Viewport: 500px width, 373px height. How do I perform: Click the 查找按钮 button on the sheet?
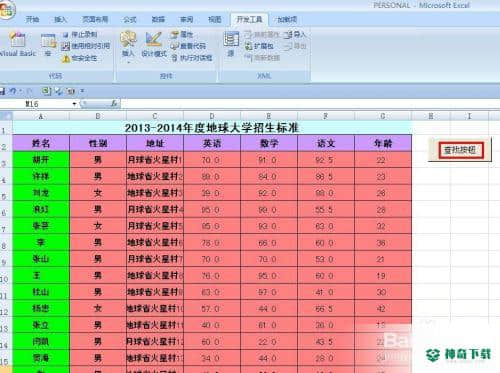[x=460, y=150]
